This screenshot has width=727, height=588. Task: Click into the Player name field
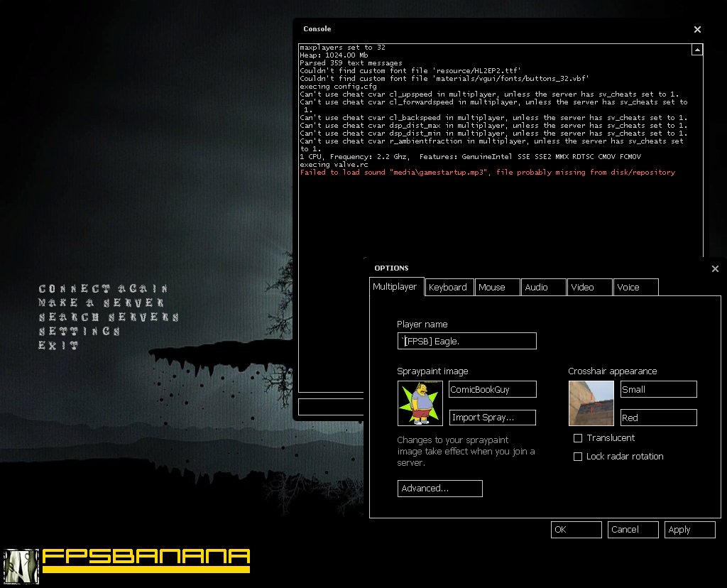(x=466, y=341)
